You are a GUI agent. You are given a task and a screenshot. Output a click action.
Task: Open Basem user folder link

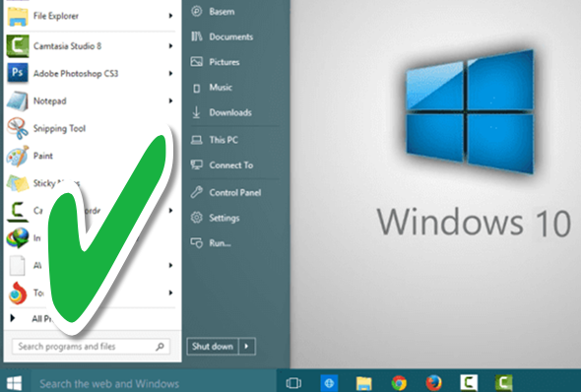222,12
